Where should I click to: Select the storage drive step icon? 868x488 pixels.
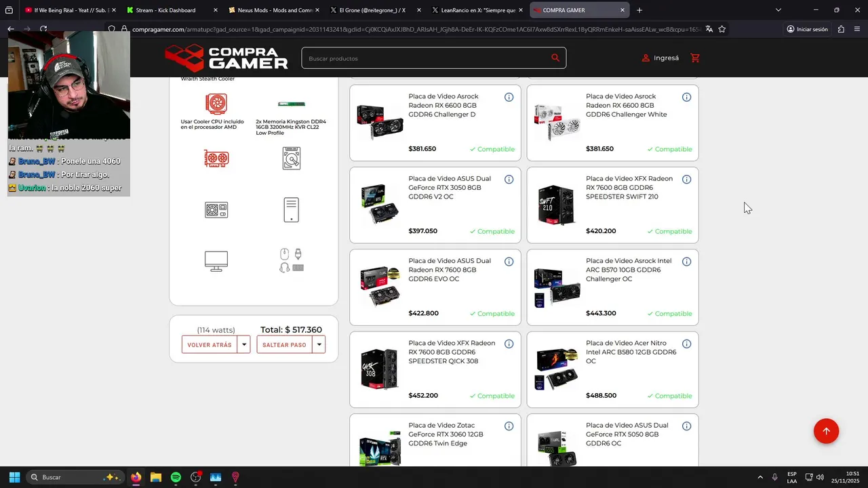(x=292, y=159)
